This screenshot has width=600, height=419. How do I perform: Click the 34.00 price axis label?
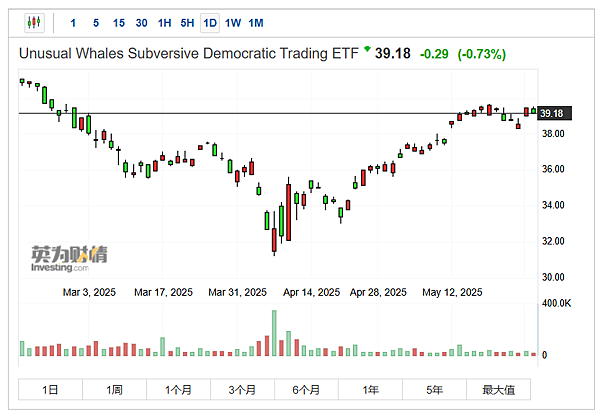pyautogui.click(x=553, y=205)
